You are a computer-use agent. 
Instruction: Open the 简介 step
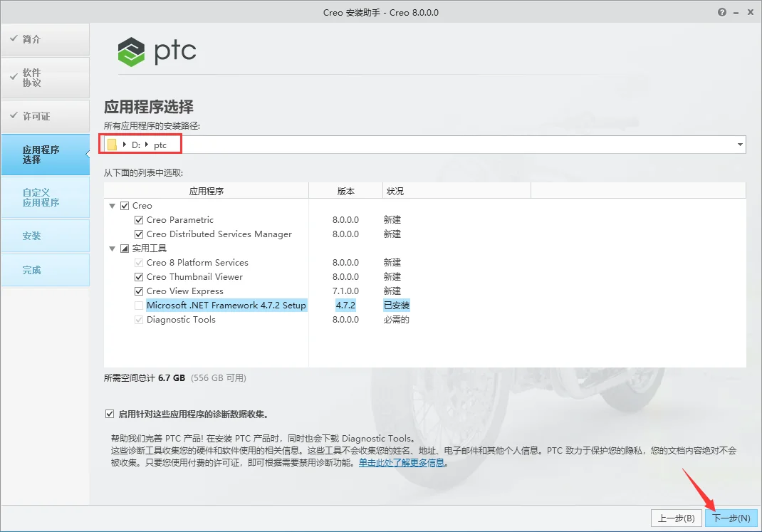click(45, 39)
